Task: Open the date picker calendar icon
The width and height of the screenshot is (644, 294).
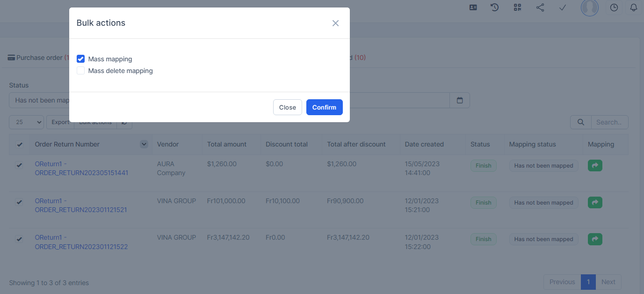Action: 460,100
